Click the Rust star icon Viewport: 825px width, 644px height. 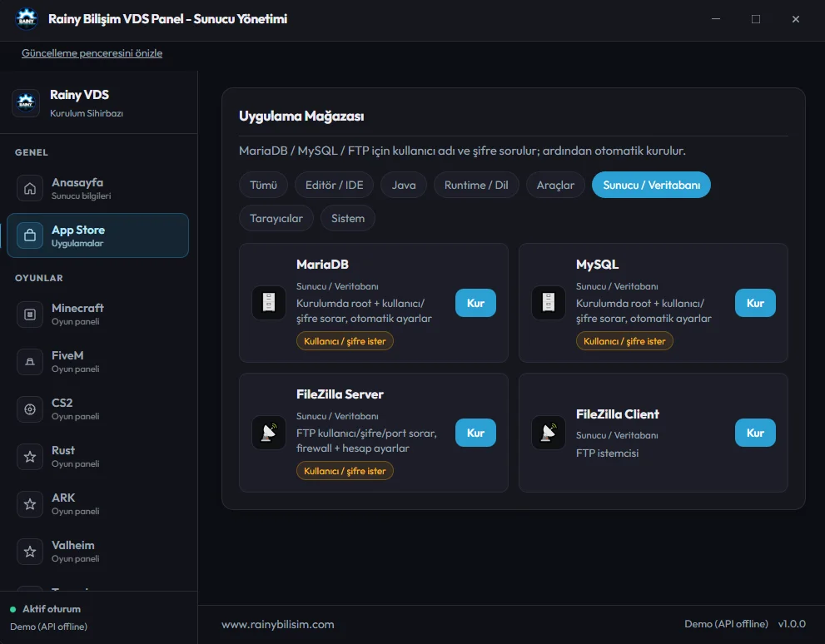30,456
